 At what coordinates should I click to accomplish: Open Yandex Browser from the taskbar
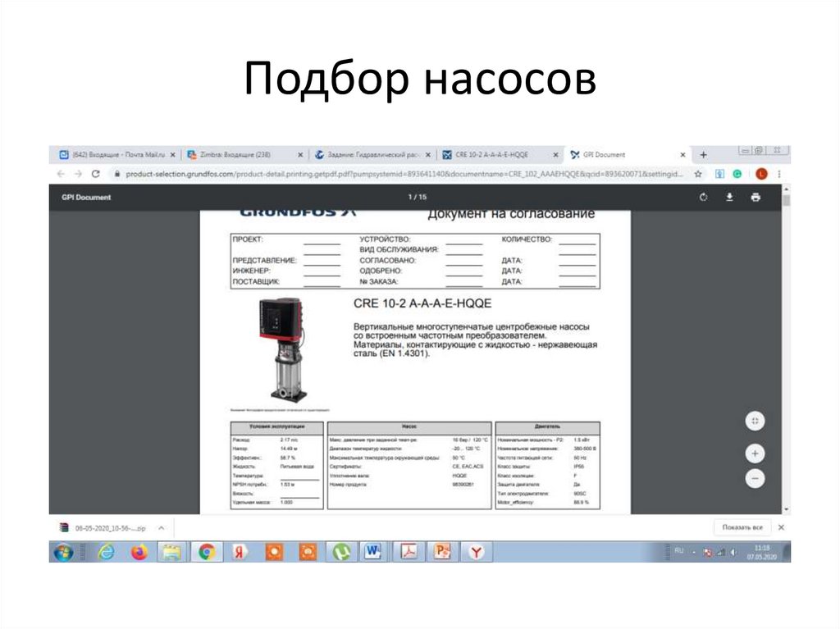(237, 553)
